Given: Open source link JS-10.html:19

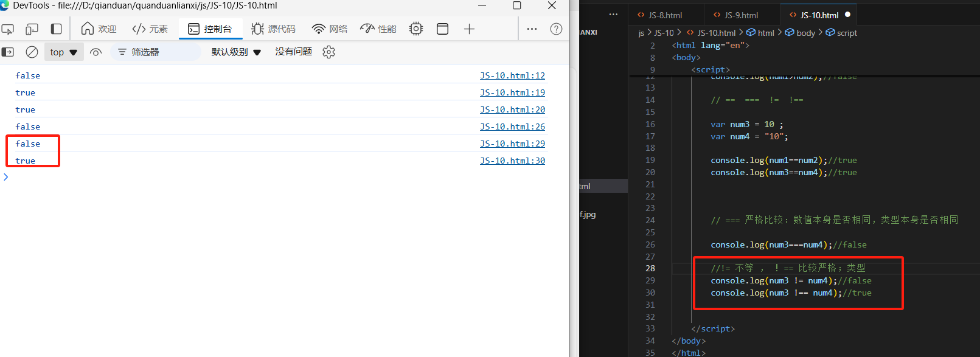Looking at the screenshot, I should click(x=512, y=92).
